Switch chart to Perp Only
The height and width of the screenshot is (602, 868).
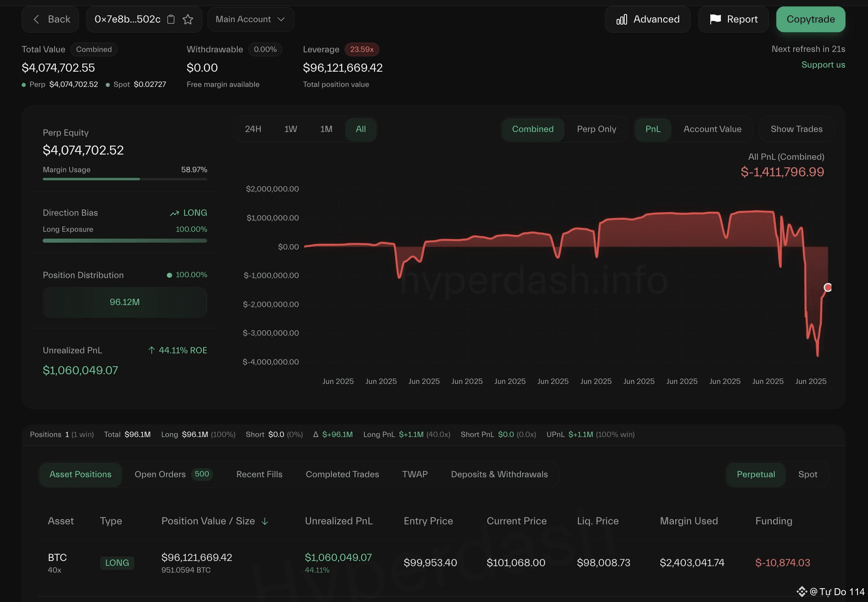click(x=596, y=129)
